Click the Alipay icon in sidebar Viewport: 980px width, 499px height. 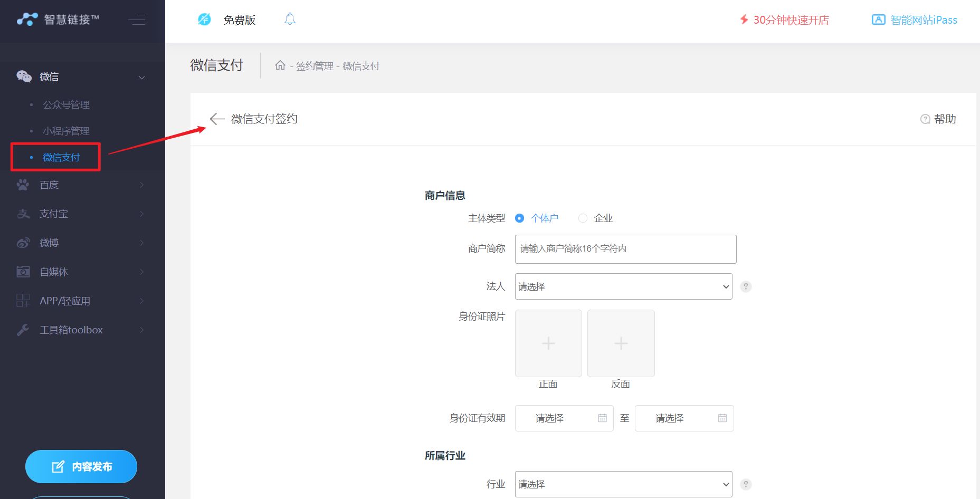[23, 214]
